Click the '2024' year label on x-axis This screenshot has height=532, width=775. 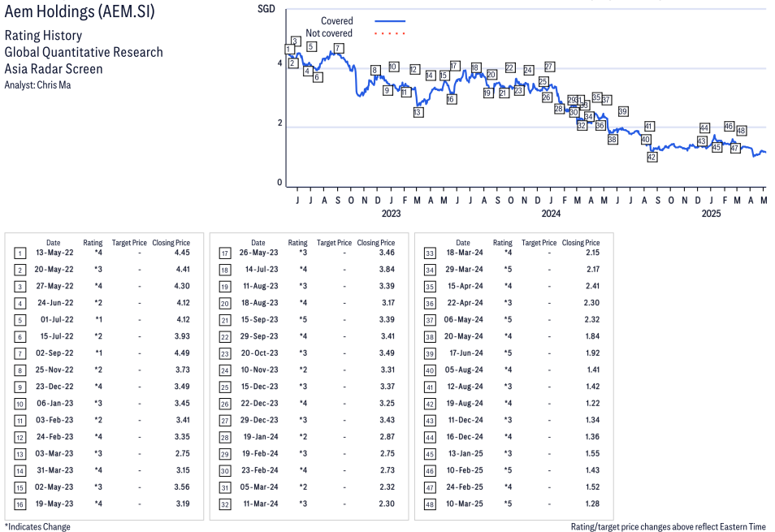(551, 214)
